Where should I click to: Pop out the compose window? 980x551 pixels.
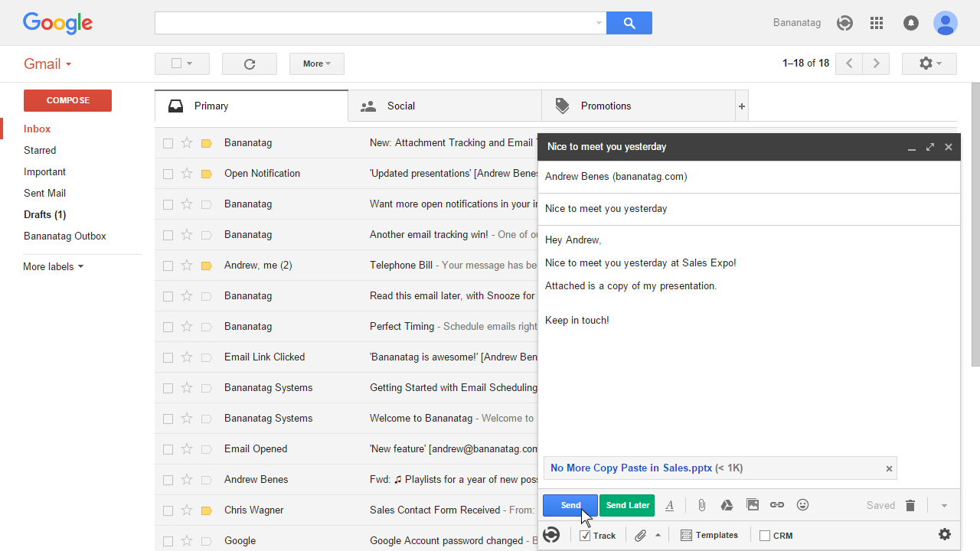pyautogui.click(x=930, y=147)
